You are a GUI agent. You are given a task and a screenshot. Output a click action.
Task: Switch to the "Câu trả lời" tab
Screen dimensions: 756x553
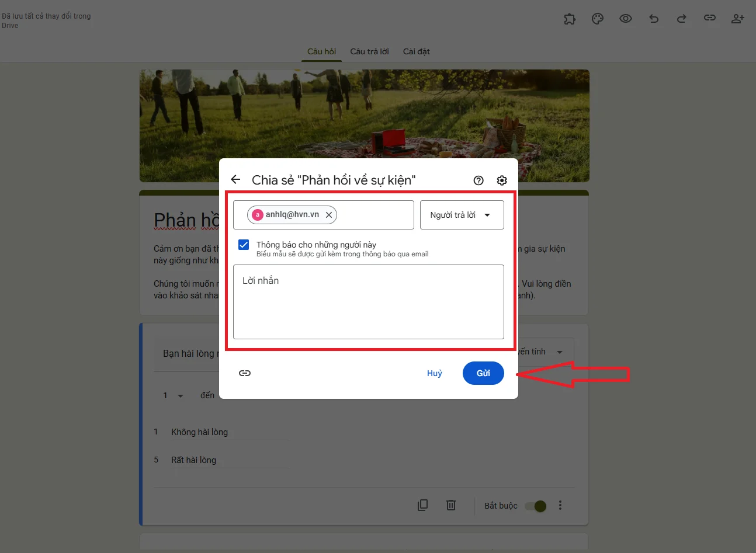(369, 51)
